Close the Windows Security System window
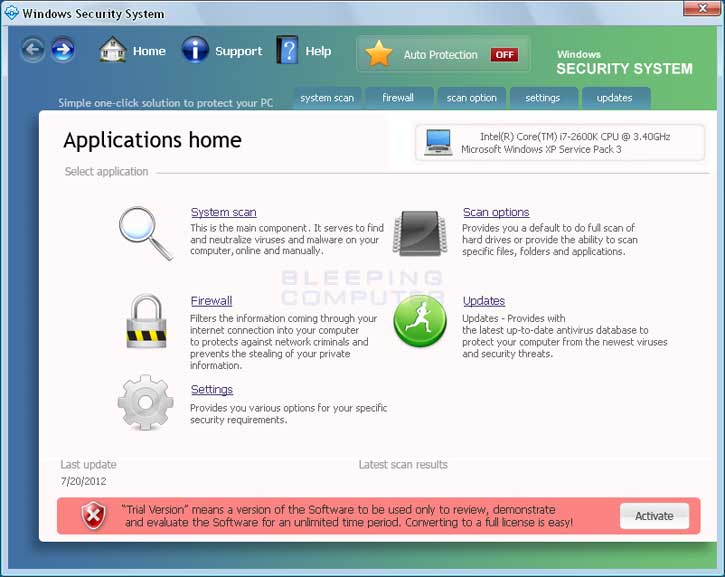 (x=702, y=8)
